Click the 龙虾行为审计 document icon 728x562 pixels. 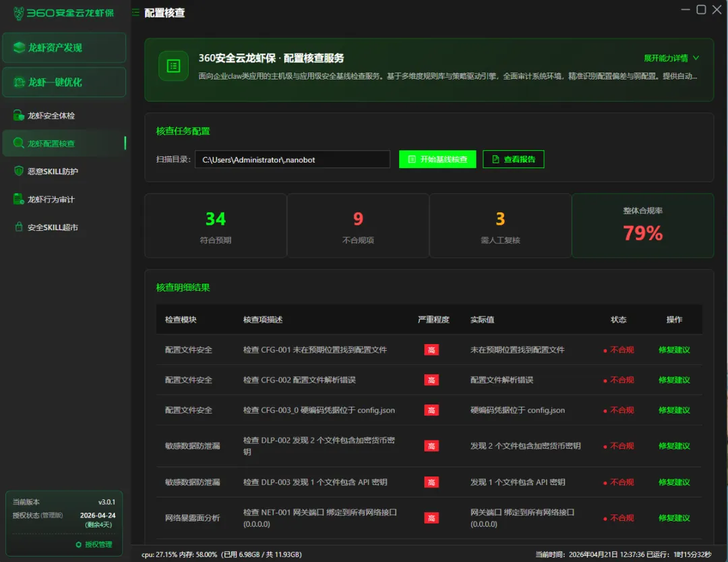pyautogui.click(x=19, y=199)
